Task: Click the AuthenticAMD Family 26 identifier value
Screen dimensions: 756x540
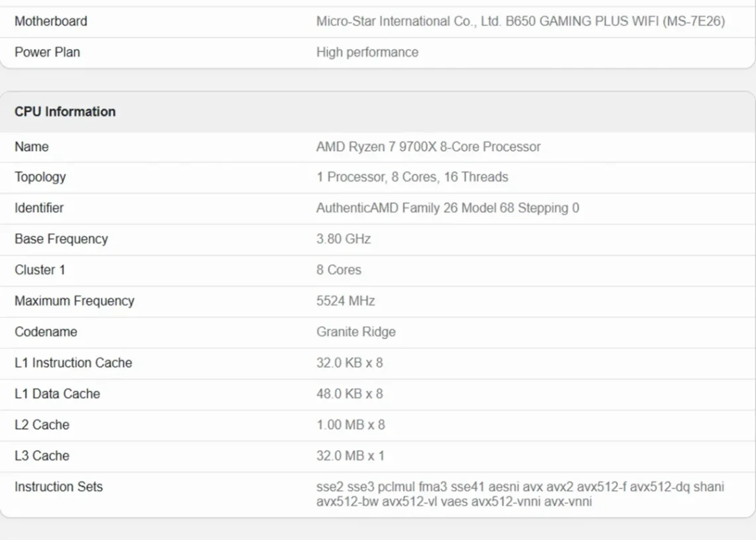Action: coord(448,208)
